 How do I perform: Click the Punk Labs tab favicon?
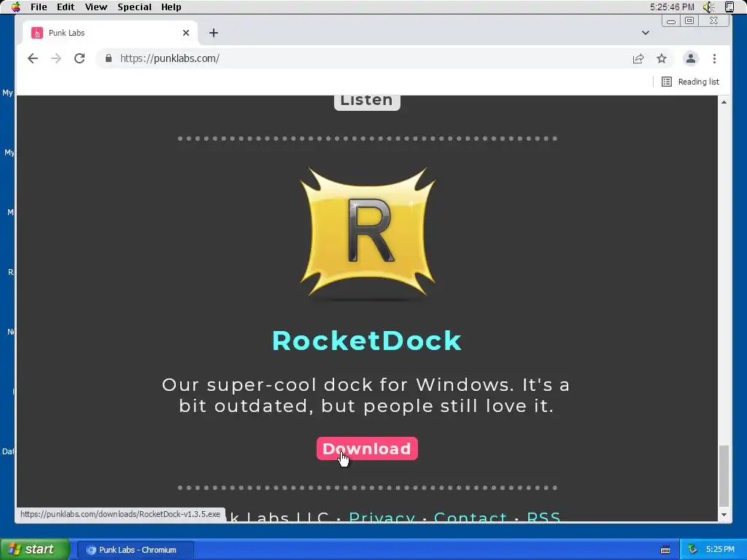(x=36, y=33)
